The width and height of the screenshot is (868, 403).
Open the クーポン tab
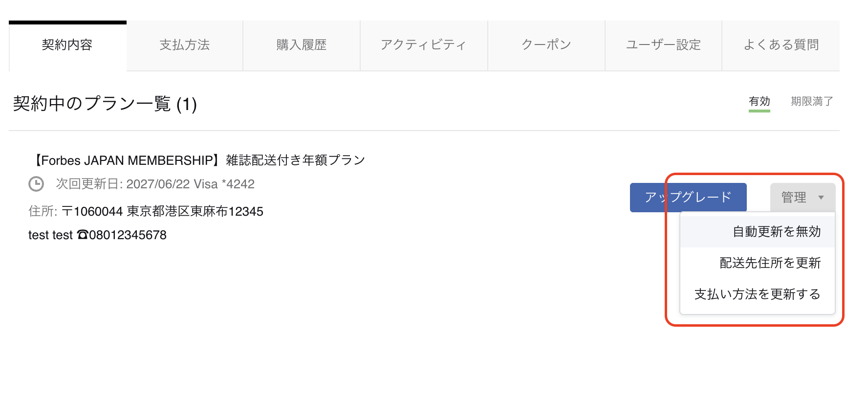click(x=546, y=45)
